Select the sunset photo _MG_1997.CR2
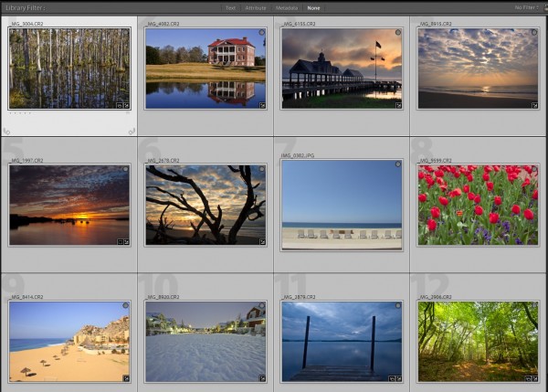 click(69, 205)
